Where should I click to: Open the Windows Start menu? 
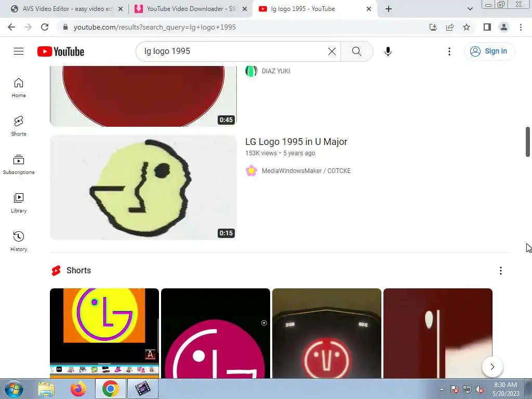pyautogui.click(x=14, y=389)
